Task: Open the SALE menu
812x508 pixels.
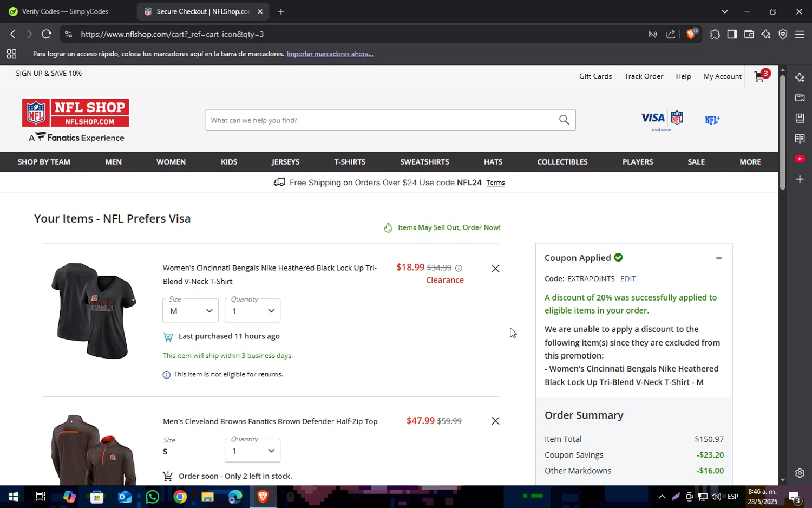Action: 696,162
